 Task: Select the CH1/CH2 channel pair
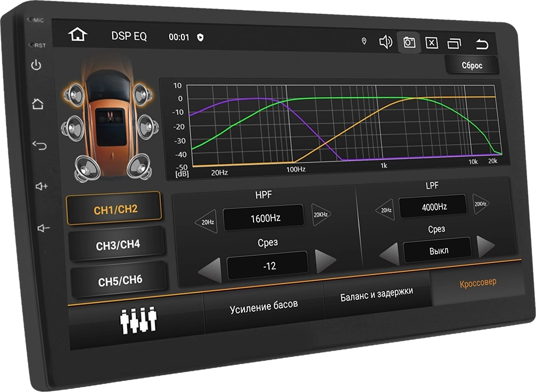pyautogui.click(x=115, y=209)
